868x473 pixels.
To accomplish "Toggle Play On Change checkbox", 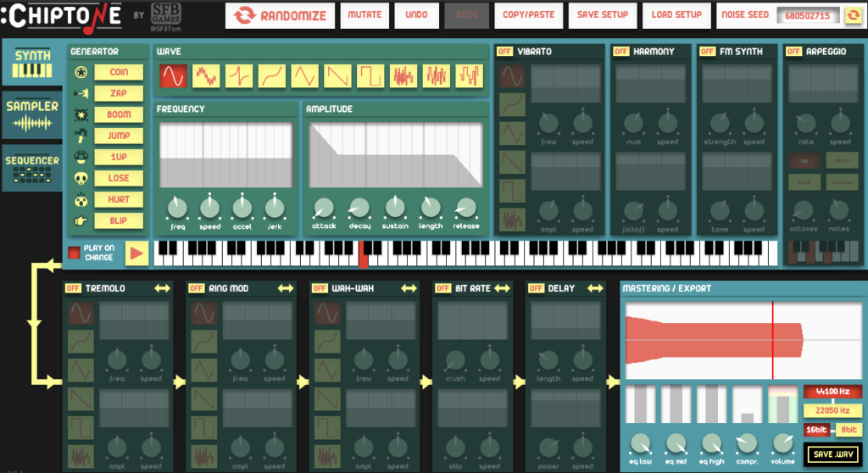I will (x=74, y=253).
